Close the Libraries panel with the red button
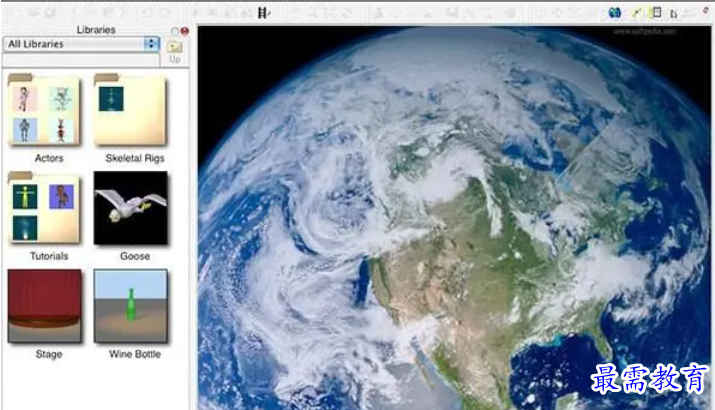 pos(185,31)
